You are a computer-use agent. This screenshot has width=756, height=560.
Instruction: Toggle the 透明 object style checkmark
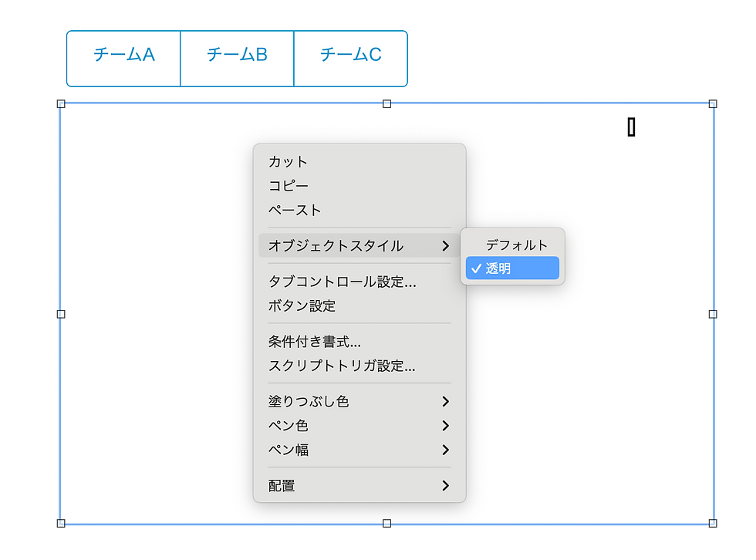511,268
